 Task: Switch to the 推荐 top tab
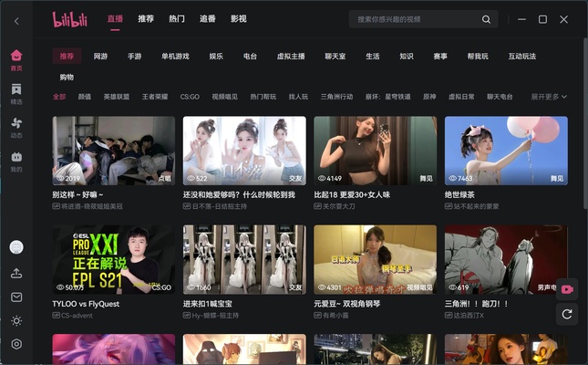pyautogui.click(x=146, y=19)
